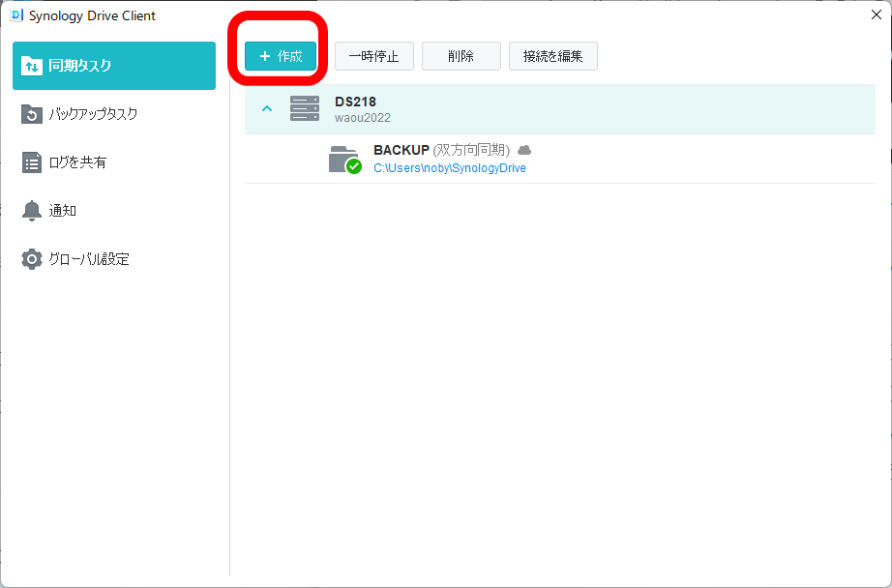
Task: Open the C:\Users\noby\SynologyDrive path link
Action: pos(450,168)
